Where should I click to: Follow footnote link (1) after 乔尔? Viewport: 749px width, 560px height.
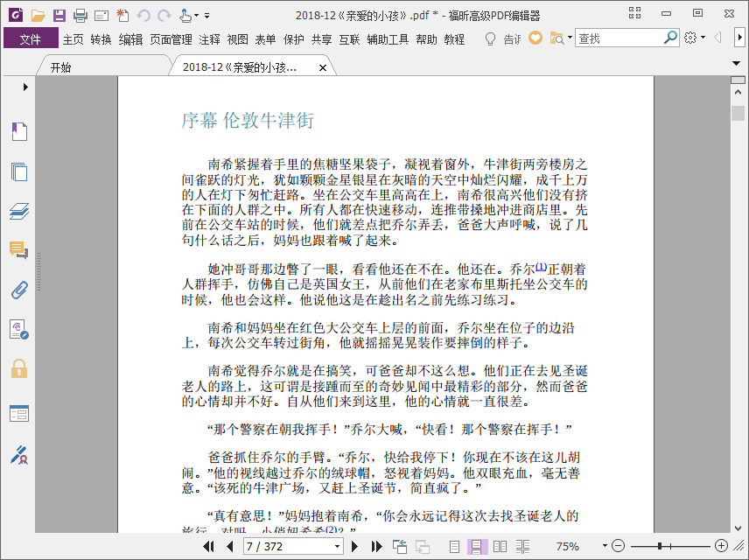[x=541, y=267]
